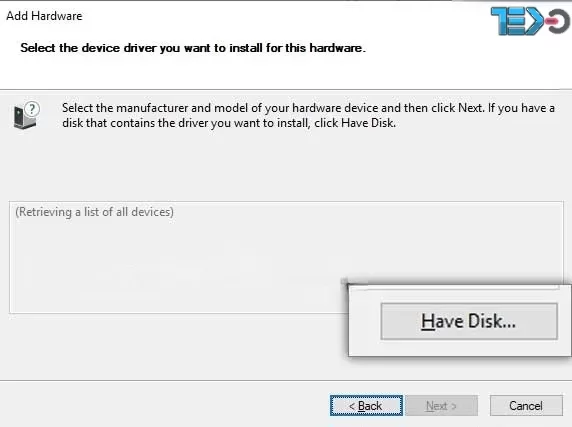Image resolution: width=572 pixels, height=427 pixels.
Task: Select the '(Retrieving a list of all devices)' text
Action: pyautogui.click(x=94, y=212)
